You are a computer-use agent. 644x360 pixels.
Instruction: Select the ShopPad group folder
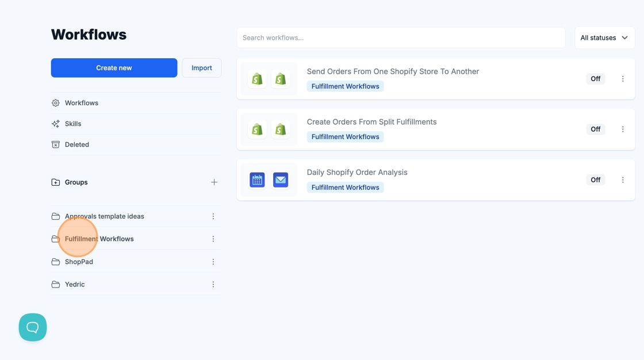[79, 262]
